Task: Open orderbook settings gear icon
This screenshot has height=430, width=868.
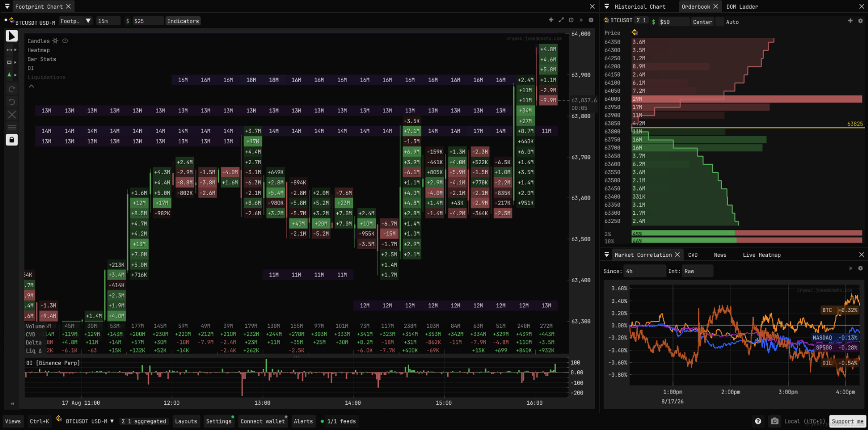Action: pyautogui.click(x=860, y=21)
